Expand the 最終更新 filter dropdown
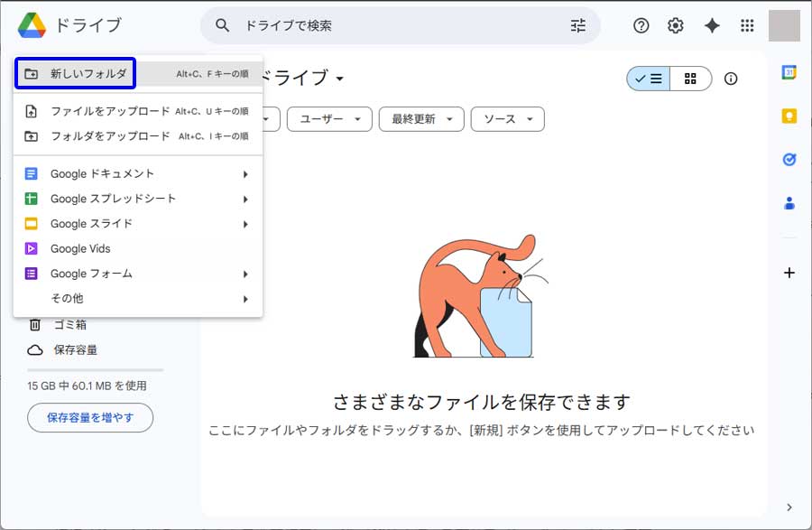Viewport: 812px width, 530px height. [x=421, y=119]
